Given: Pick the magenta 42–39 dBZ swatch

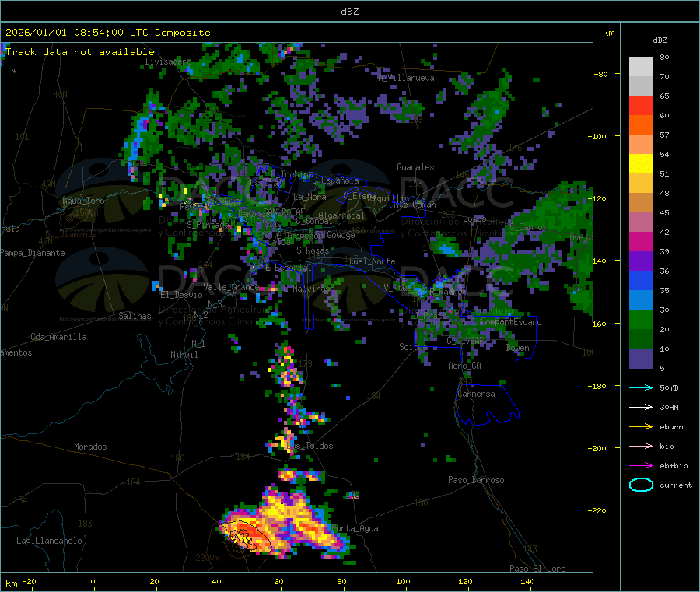Looking at the screenshot, I should (641, 242).
